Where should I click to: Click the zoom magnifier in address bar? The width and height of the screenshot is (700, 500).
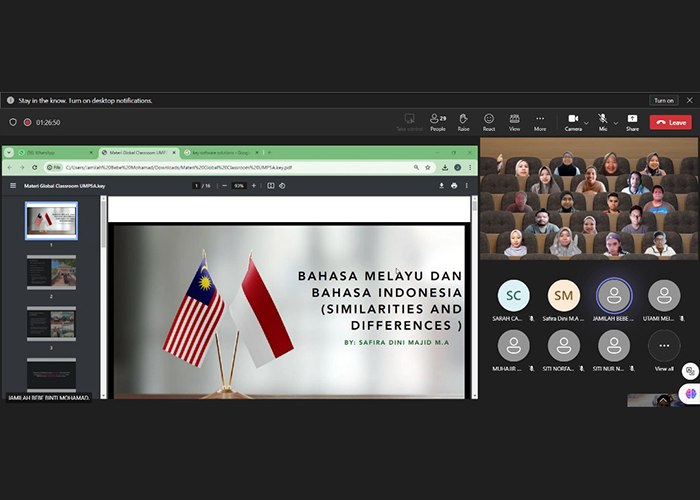click(416, 167)
